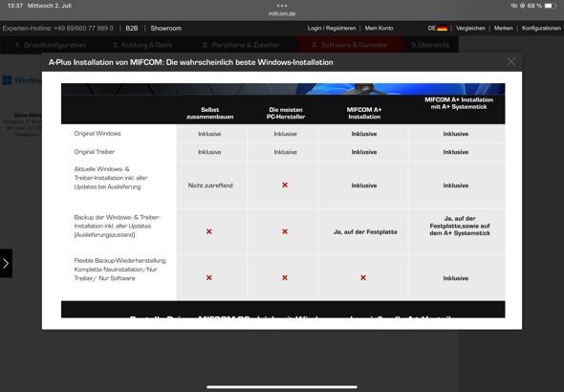Click red X for PC-Hersteller Backup row

pyautogui.click(x=285, y=231)
